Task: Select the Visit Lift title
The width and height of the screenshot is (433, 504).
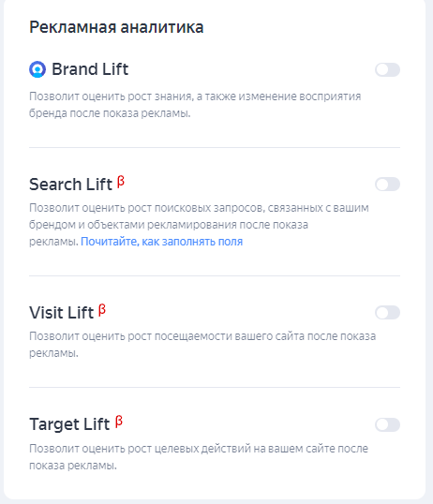Action: (62, 313)
